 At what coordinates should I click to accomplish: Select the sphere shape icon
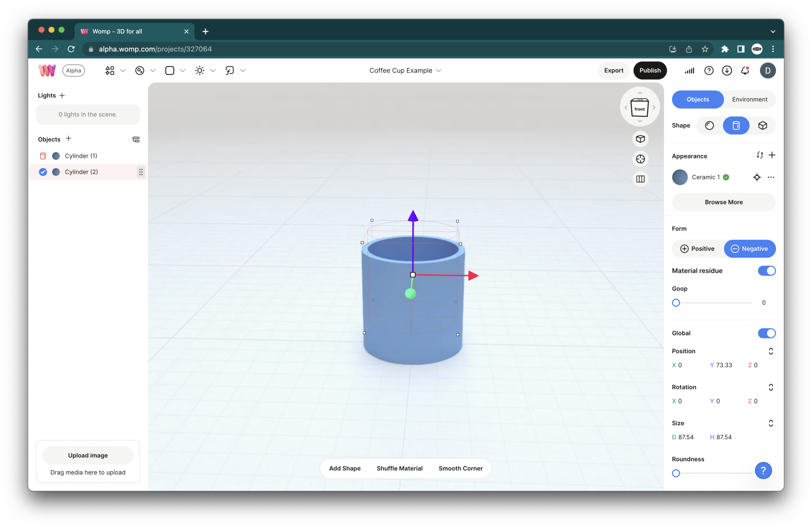[x=709, y=126]
